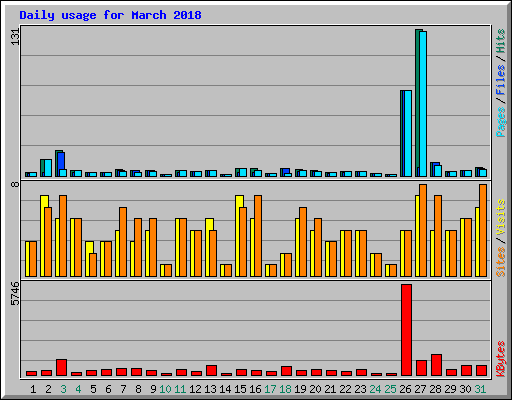Click the "Daily usage for March 2018" title

(110, 15)
